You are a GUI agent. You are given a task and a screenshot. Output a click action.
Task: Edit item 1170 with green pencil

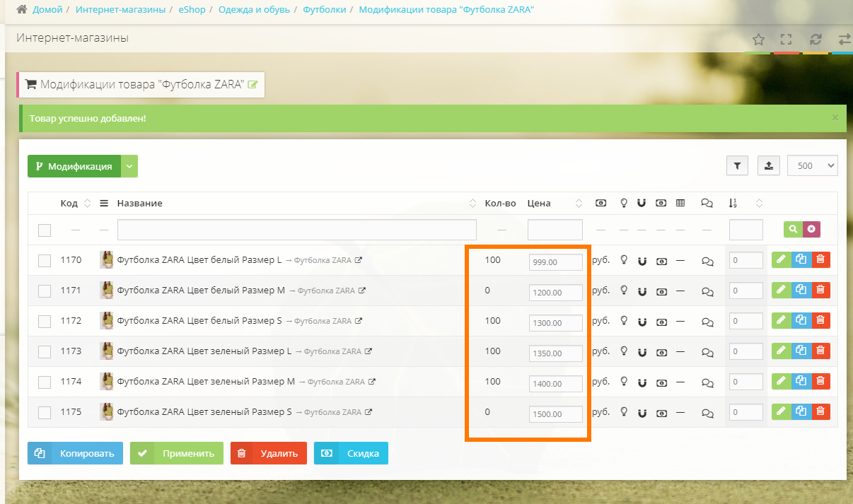[x=781, y=259]
